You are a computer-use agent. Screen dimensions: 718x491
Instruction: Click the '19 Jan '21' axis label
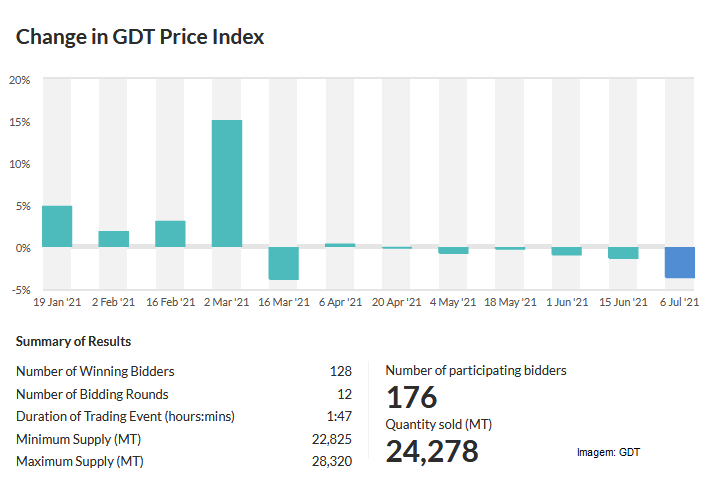(57, 302)
